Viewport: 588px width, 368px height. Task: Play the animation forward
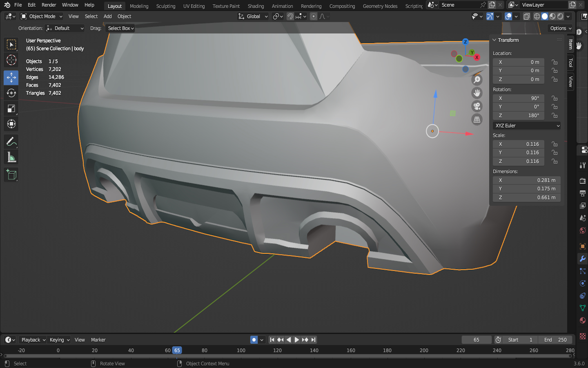pos(297,340)
